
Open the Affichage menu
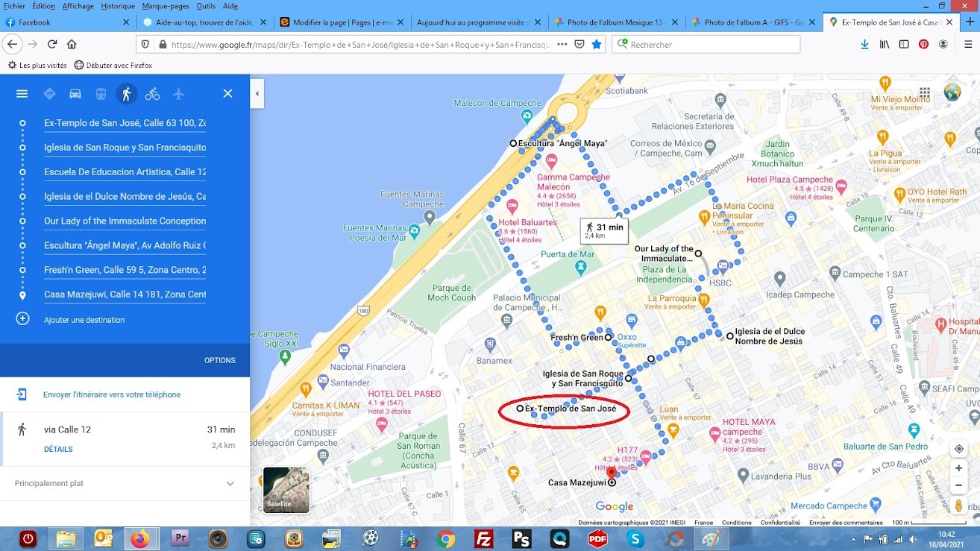pyautogui.click(x=78, y=6)
